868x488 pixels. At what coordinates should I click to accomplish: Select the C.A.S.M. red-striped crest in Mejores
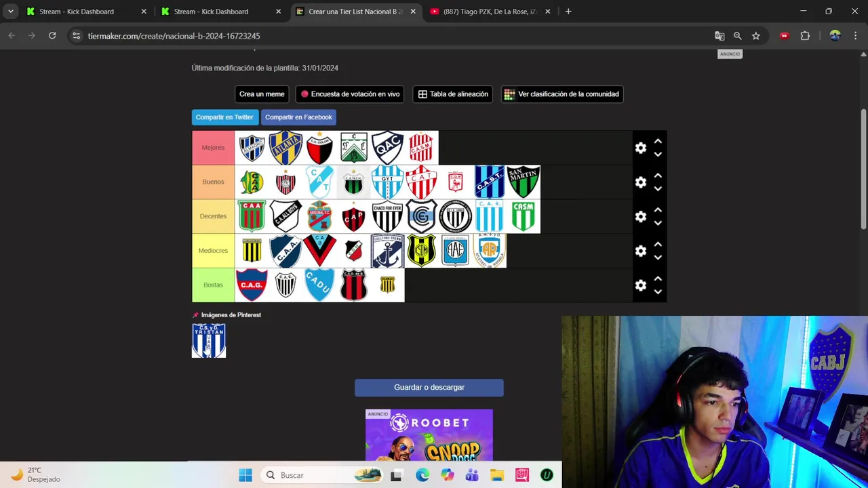(421, 148)
